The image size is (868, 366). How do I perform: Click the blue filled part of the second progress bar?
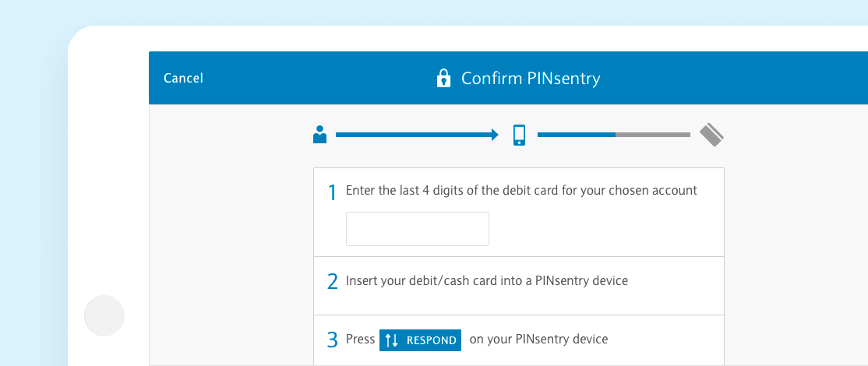pos(577,135)
